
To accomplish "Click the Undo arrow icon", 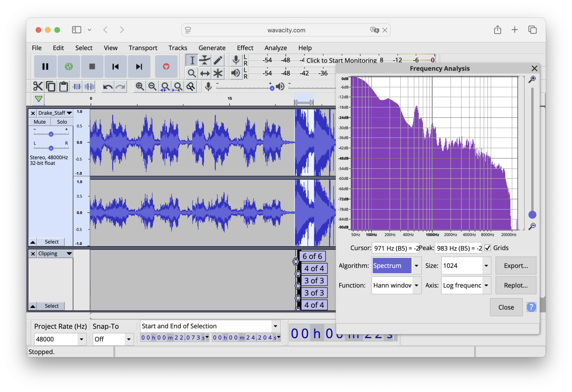I will pos(108,87).
